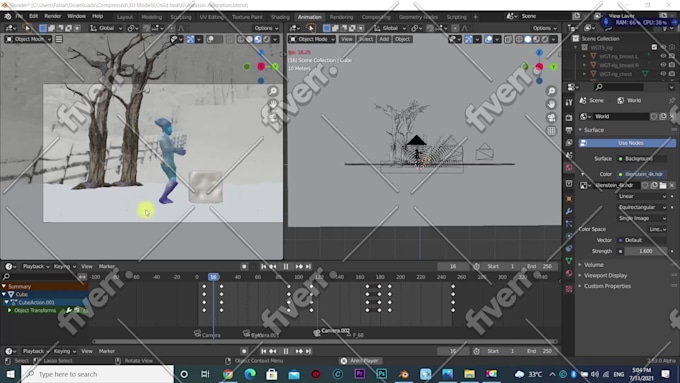The image size is (680, 383).
Task: Switch to the Shading workspace tab
Action: coord(280,17)
